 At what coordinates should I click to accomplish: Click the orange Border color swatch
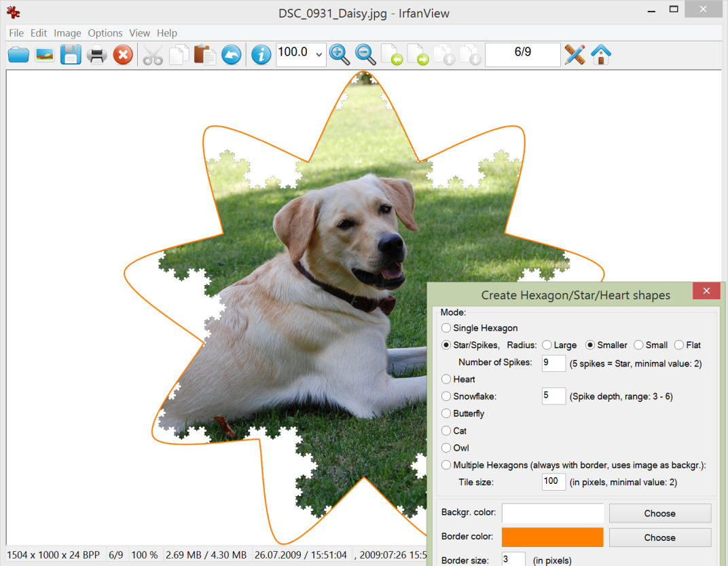click(x=552, y=537)
